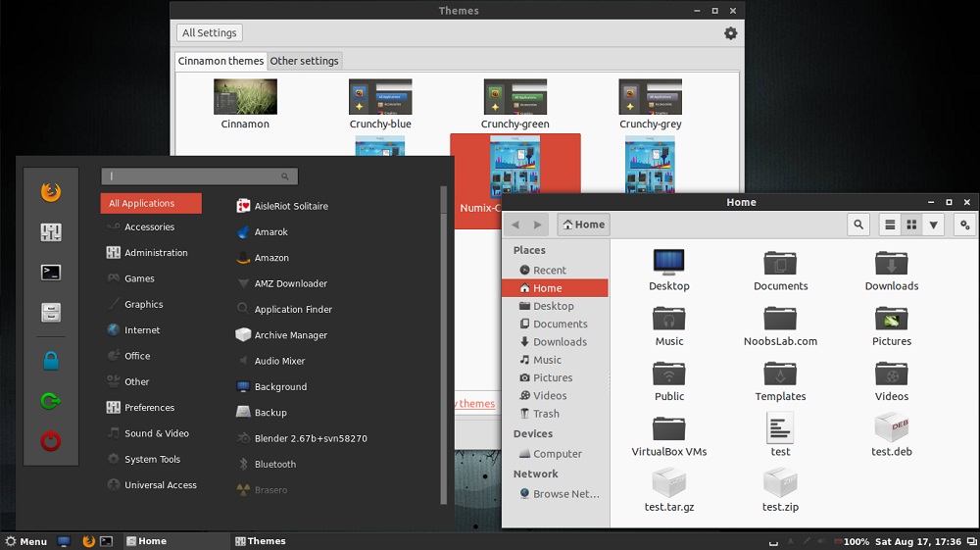Image resolution: width=980 pixels, height=550 pixels.
Task: Click the red power Shutdown icon
Action: pos(51,440)
